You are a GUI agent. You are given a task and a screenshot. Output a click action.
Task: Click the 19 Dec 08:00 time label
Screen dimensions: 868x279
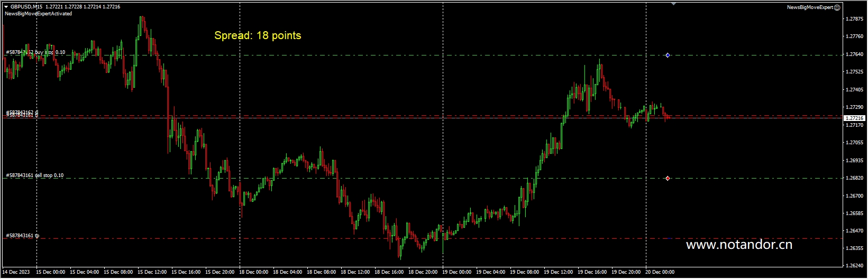(525, 272)
